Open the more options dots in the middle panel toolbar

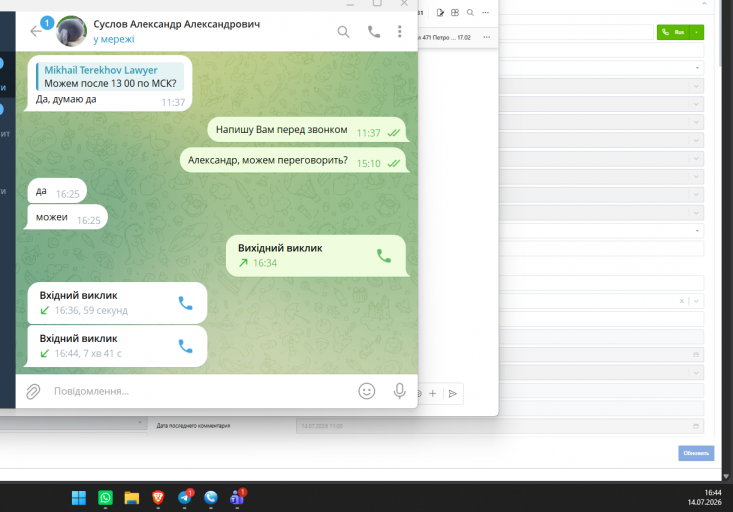click(x=486, y=13)
